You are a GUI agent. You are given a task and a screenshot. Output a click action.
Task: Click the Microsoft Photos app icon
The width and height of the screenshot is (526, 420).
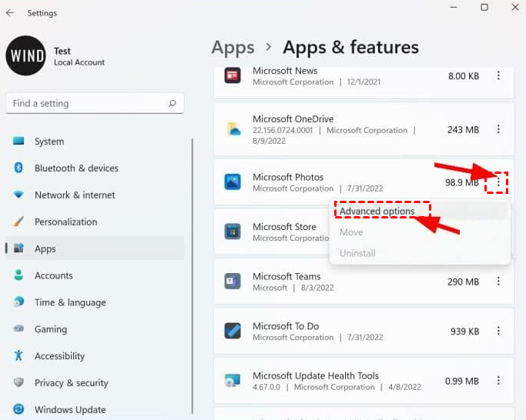(x=233, y=182)
